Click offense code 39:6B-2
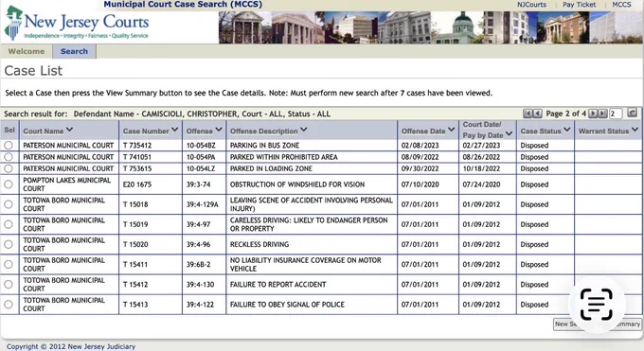Screen dimensions: 644x351 (198, 264)
